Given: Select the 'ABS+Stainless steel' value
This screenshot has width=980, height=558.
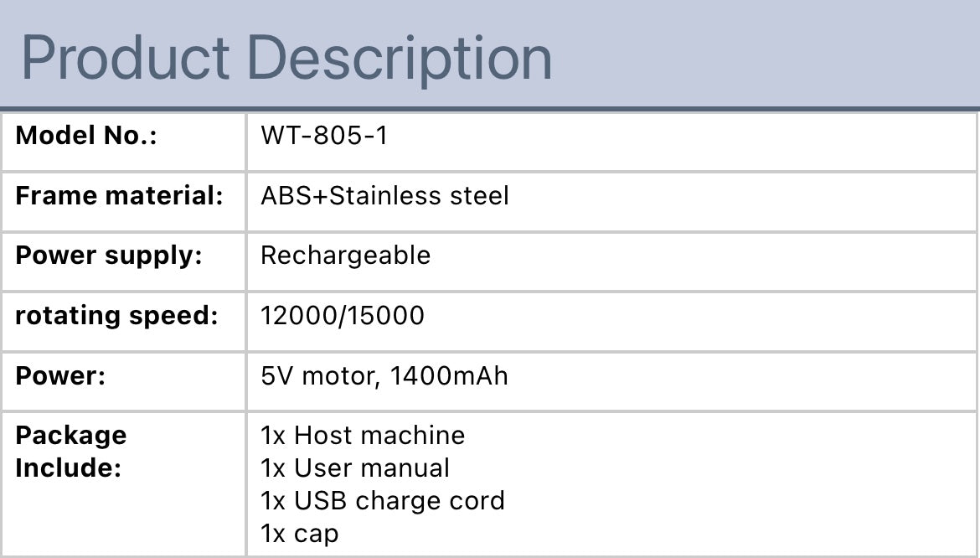Looking at the screenshot, I should [x=384, y=196].
